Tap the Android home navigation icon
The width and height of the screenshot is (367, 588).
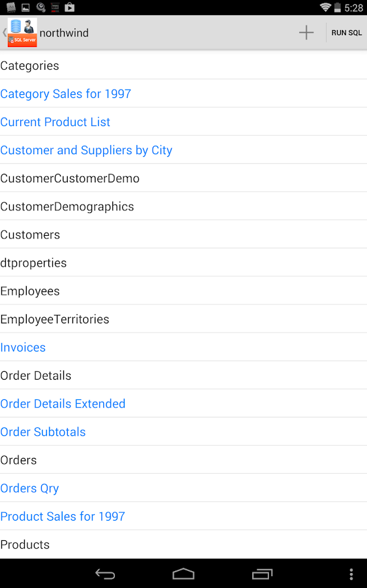click(x=183, y=574)
